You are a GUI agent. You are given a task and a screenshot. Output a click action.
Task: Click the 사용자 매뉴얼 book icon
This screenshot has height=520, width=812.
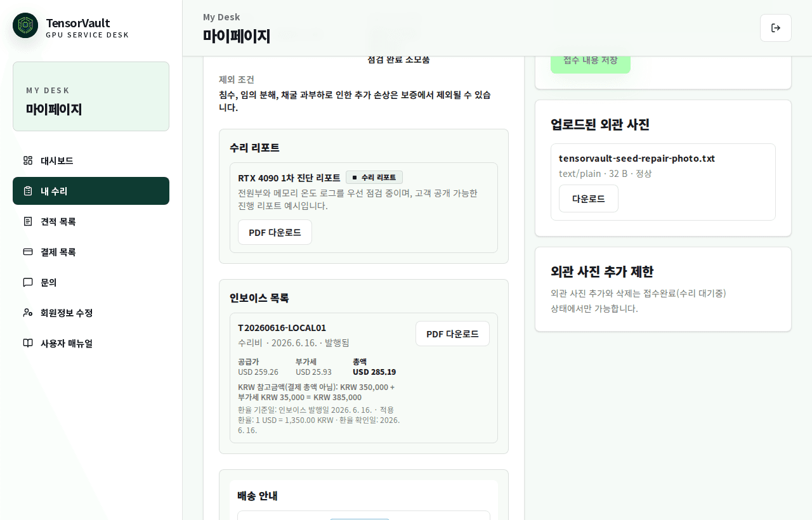[28, 343]
